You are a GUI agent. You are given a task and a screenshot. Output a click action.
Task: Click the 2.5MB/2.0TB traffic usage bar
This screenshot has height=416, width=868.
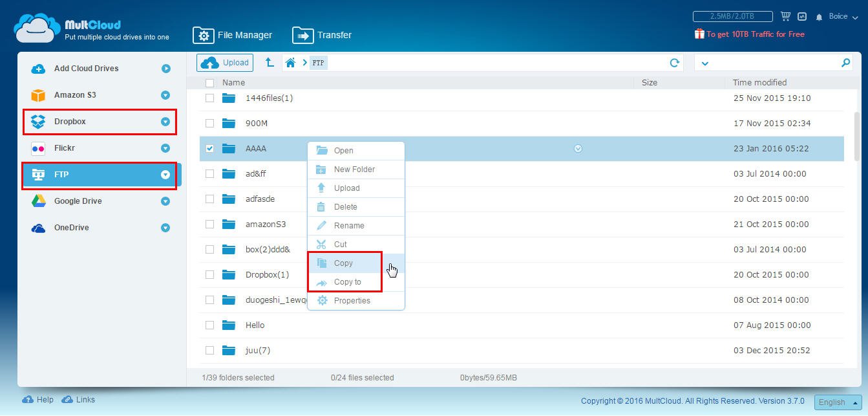(732, 16)
